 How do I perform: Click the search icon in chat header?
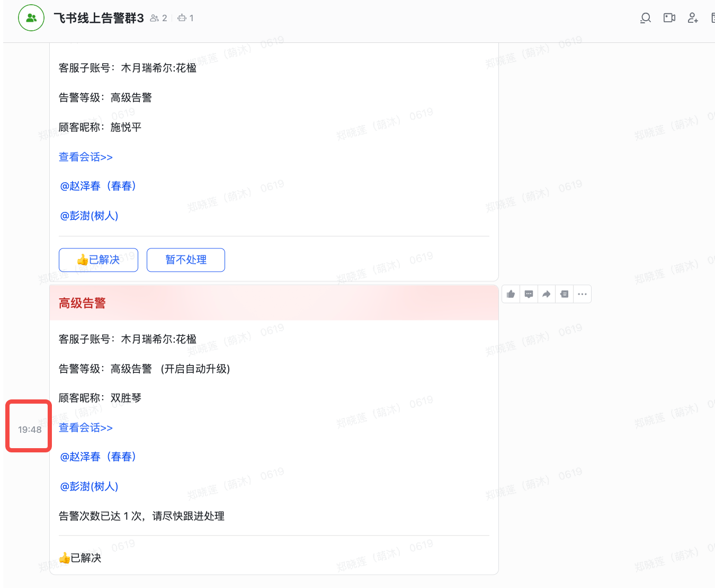pyautogui.click(x=646, y=18)
